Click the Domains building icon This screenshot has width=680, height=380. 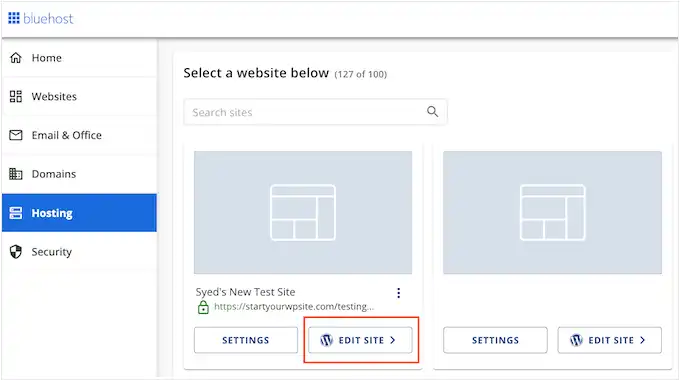pos(16,174)
